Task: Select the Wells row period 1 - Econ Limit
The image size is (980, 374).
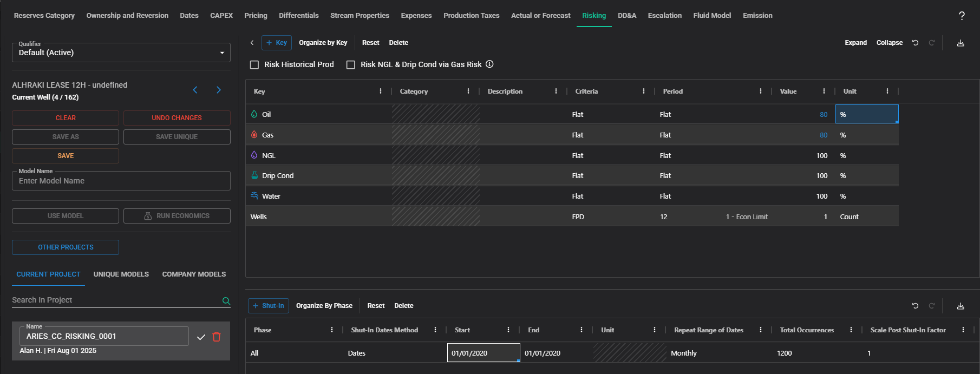Action: coord(747,216)
